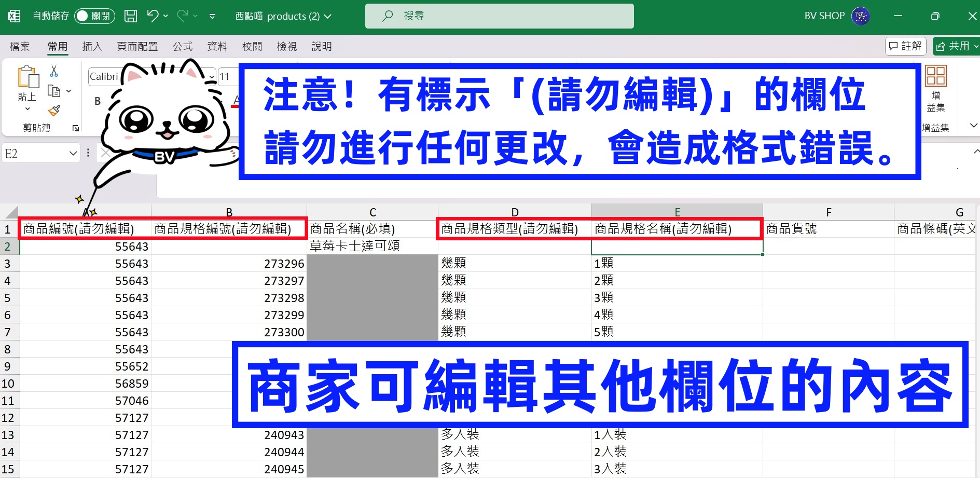Select cell 草莓卡士達可頌
The image size is (980, 478).
(372, 246)
